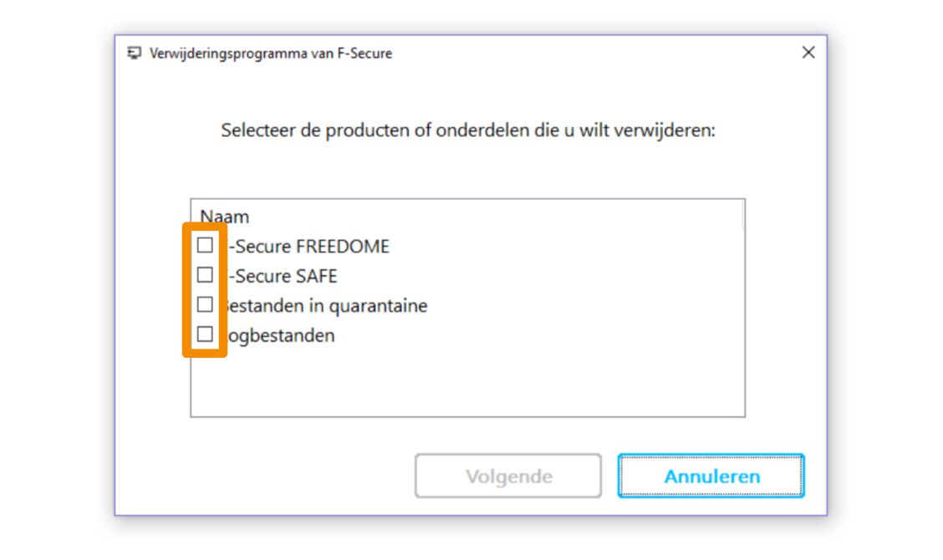Select the F-Secure FREEDOME list entry text
The image size is (943, 560).
click(x=308, y=247)
